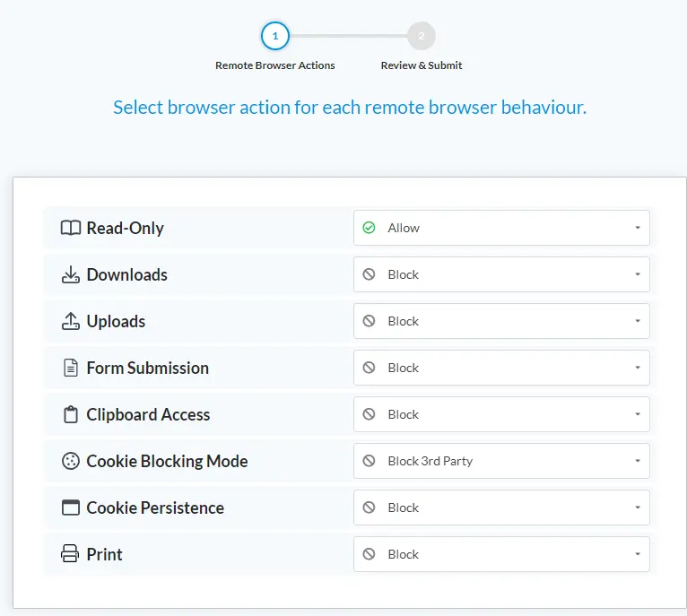Image resolution: width=687 pixels, height=616 pixels.
Task: Expand the Print action dropdown arrow
Action: click(x=637, y=554)
